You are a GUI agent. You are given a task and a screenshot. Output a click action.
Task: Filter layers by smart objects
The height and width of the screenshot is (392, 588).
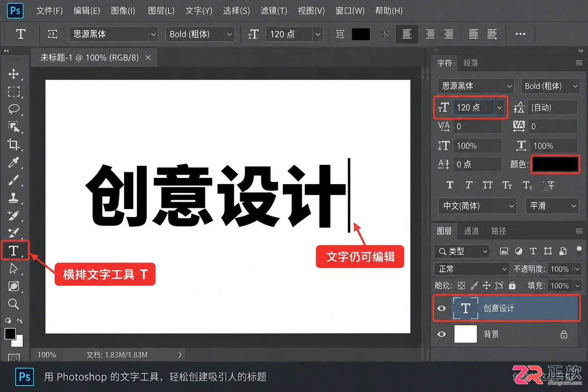[x=563, y=251]
